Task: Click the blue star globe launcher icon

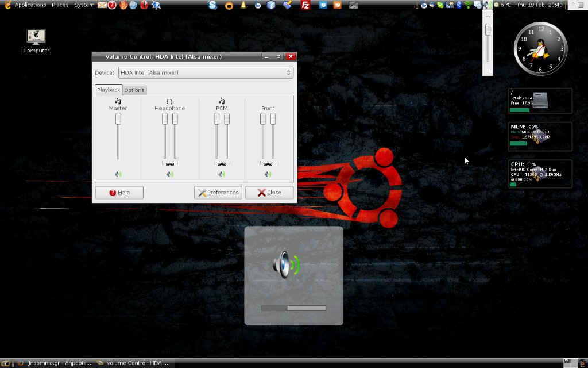Action: coord(156,5)
